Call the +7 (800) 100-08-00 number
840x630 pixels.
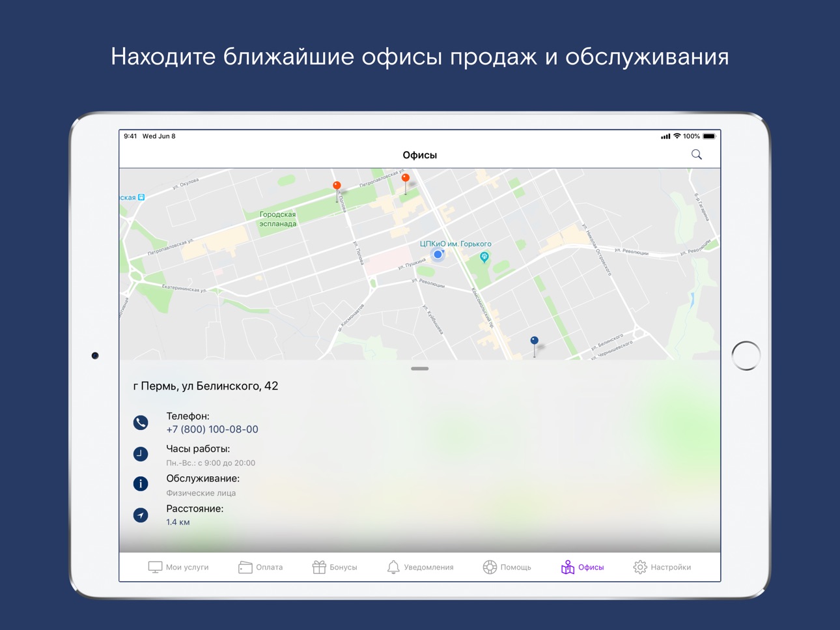[x=212, y=429]
